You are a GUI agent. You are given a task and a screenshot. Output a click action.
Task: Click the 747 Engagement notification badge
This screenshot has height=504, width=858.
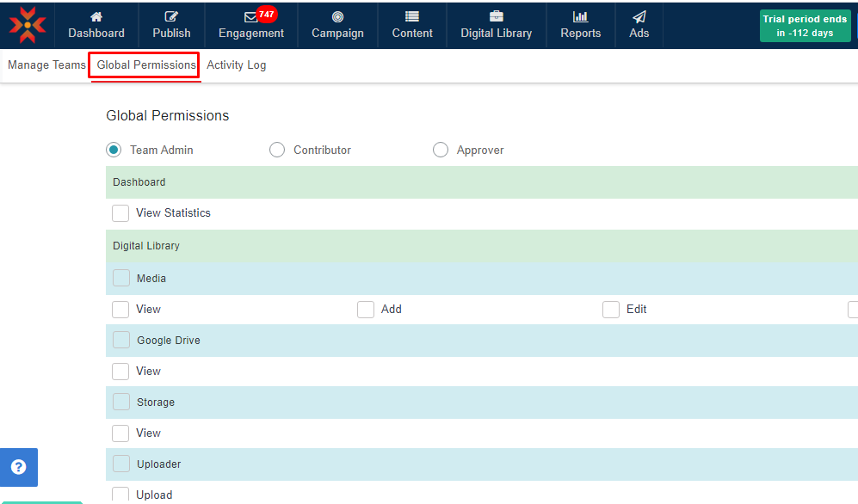pos(267,14)
